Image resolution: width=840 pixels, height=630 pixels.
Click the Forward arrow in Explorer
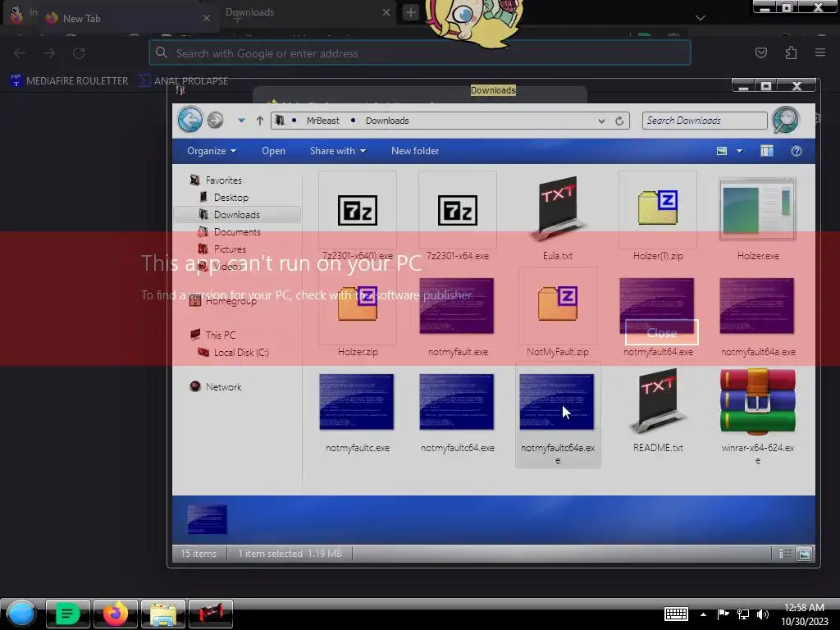pyautogui.click(x=216, y=120)
